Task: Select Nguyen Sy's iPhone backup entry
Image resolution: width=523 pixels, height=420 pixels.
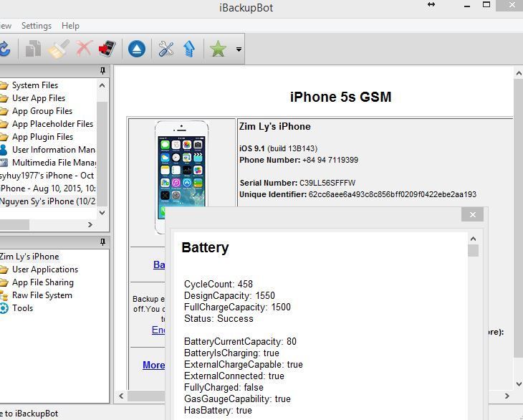Action: pyautogui.click(x=50, y=201)
